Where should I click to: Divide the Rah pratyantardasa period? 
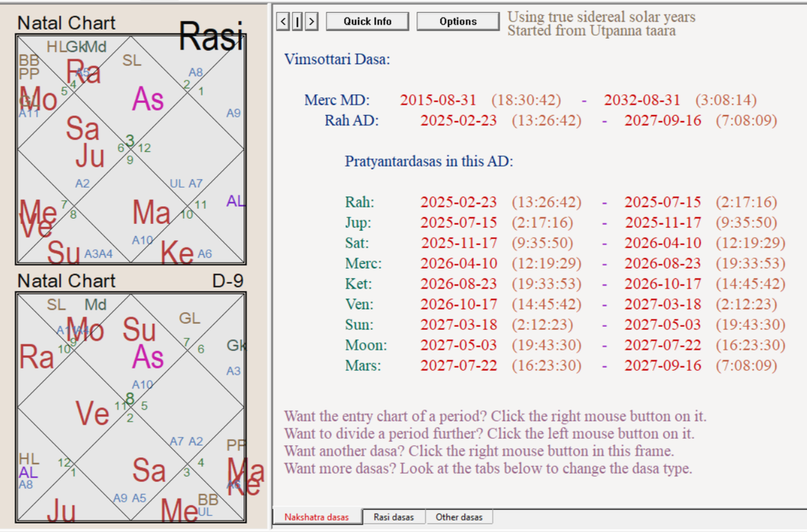561,202
